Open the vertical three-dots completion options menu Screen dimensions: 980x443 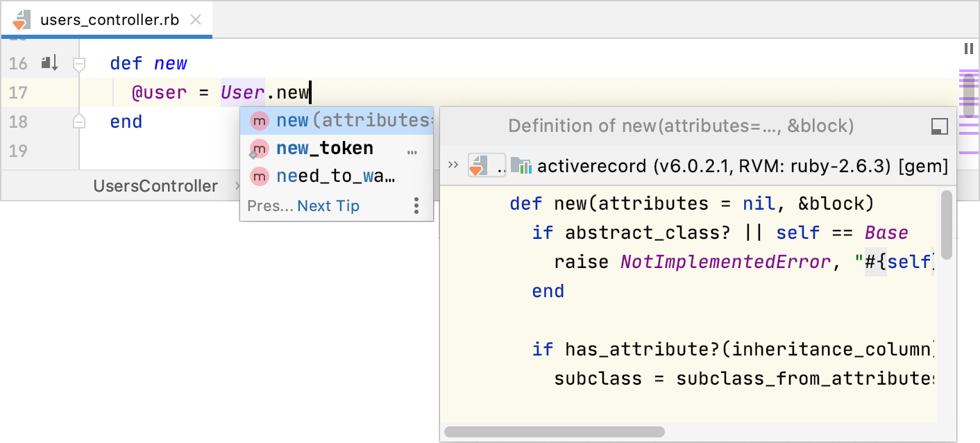tap(416, 206)
